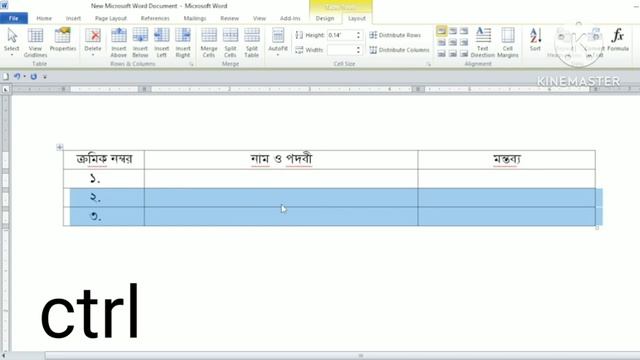
Task: Click the Redo icon in Quick Access
Action: click(33, 76)
